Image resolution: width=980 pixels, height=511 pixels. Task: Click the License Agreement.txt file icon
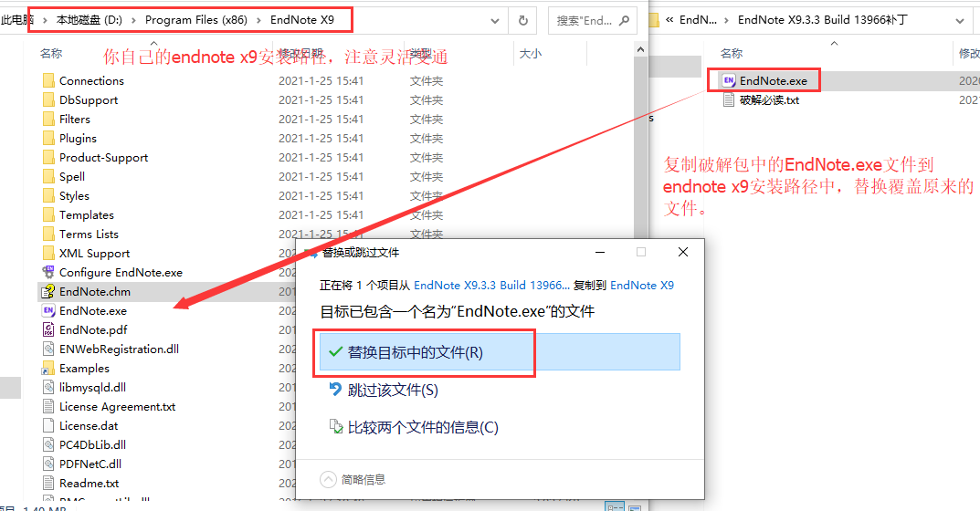(x=48, y=407)
